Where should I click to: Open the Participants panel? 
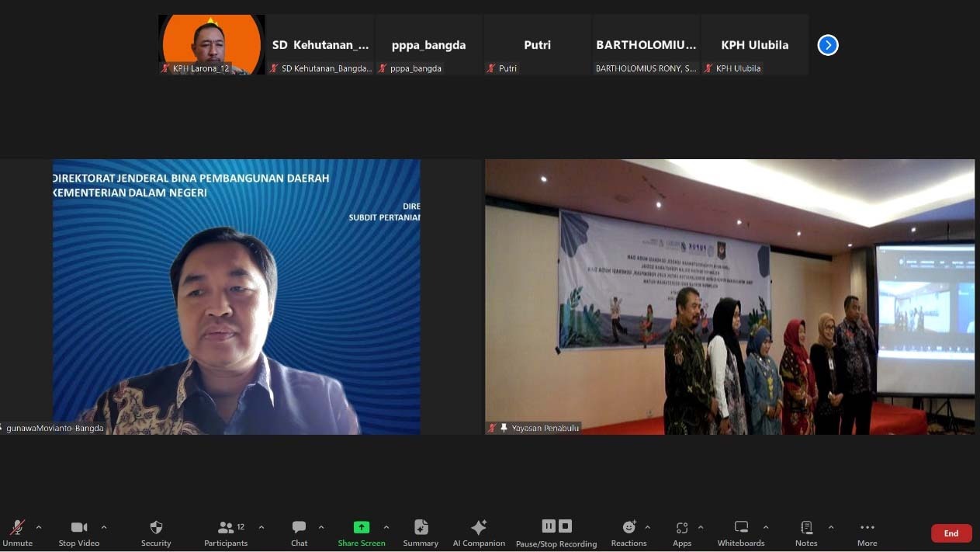226,533
